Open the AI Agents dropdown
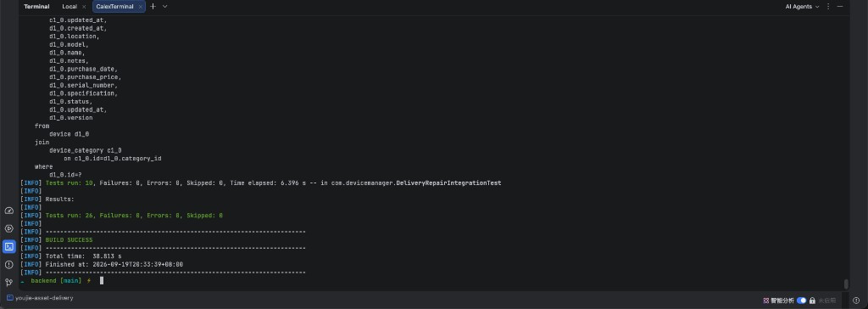Screen dimensions: 868x309 click(x=802, y=7)
